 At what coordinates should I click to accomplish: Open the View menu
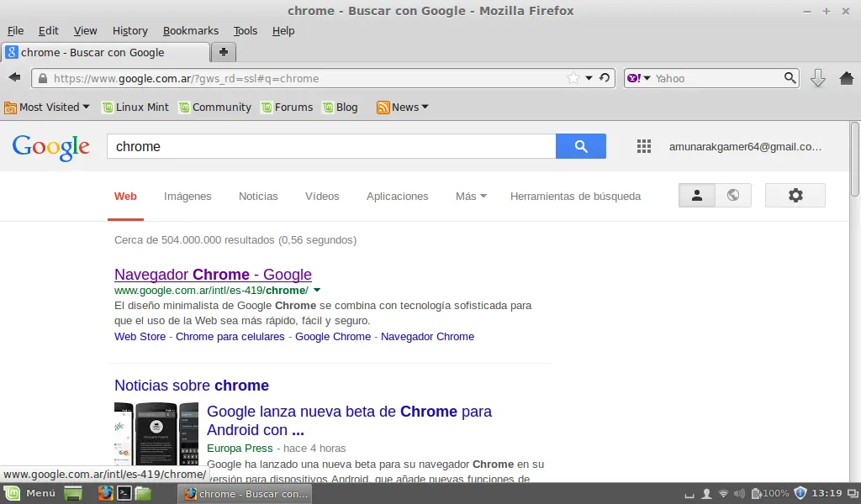[85, 31]
